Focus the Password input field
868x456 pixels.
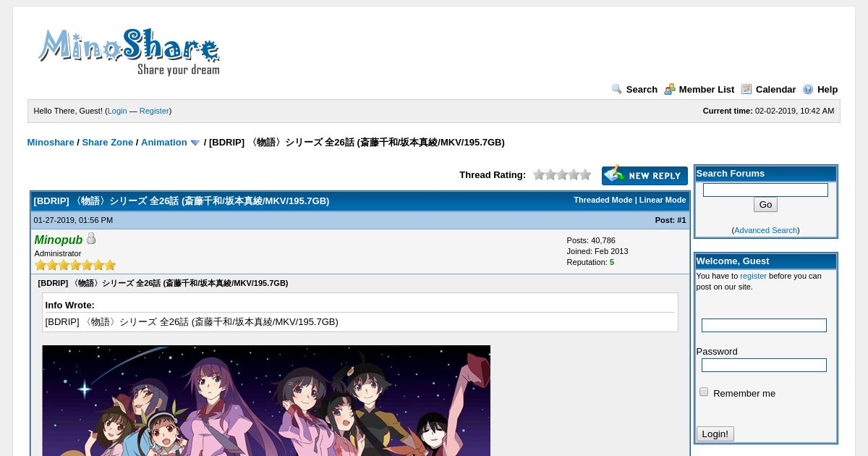tap(764, 366)
